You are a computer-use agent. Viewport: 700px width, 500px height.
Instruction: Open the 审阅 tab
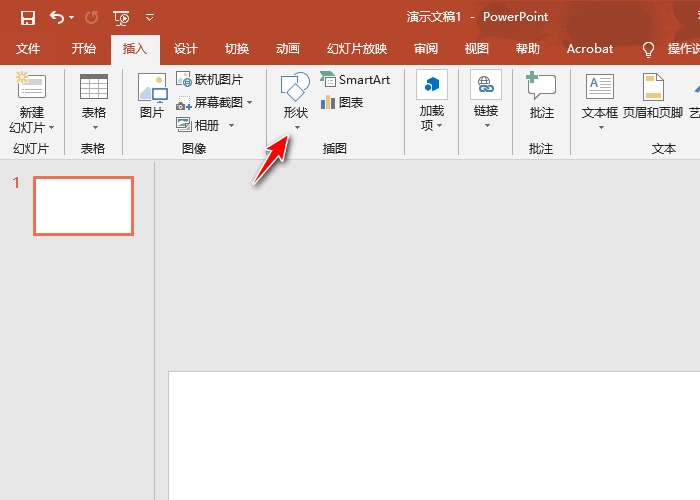tap(426, 49)
